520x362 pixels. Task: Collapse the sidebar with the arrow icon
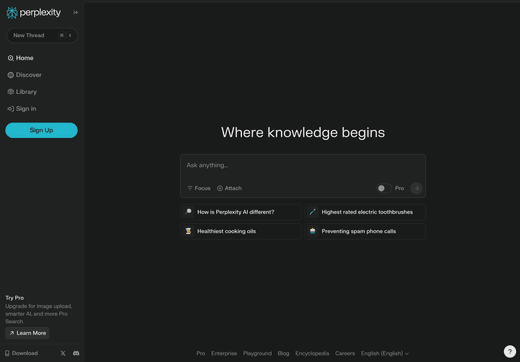point(76,12)
